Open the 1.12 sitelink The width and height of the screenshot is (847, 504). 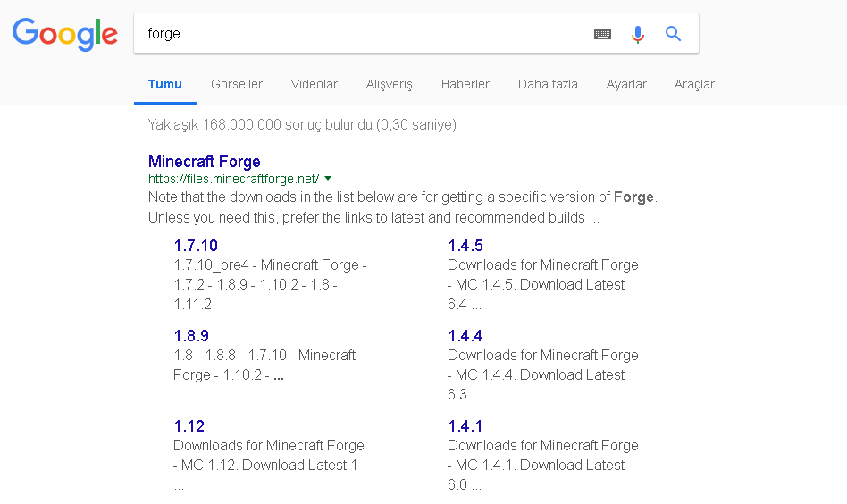point(189,426)
